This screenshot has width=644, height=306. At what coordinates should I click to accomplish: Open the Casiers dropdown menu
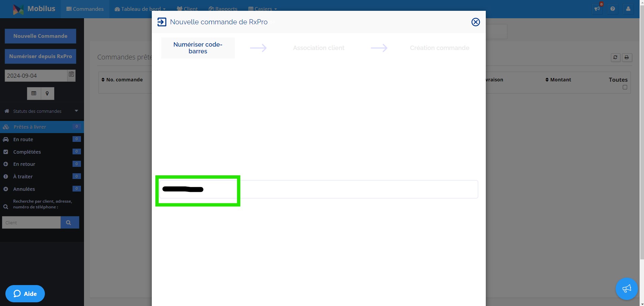[262, 9]
